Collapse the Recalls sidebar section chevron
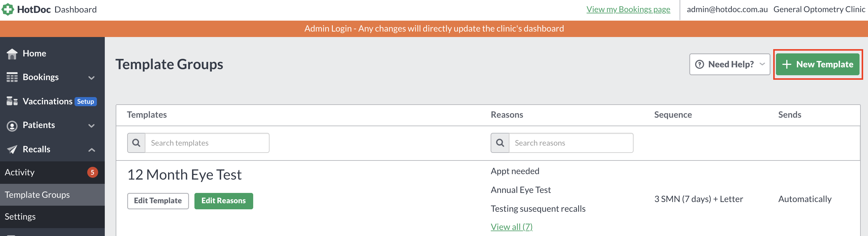868x236 pixels. (91, 150)
